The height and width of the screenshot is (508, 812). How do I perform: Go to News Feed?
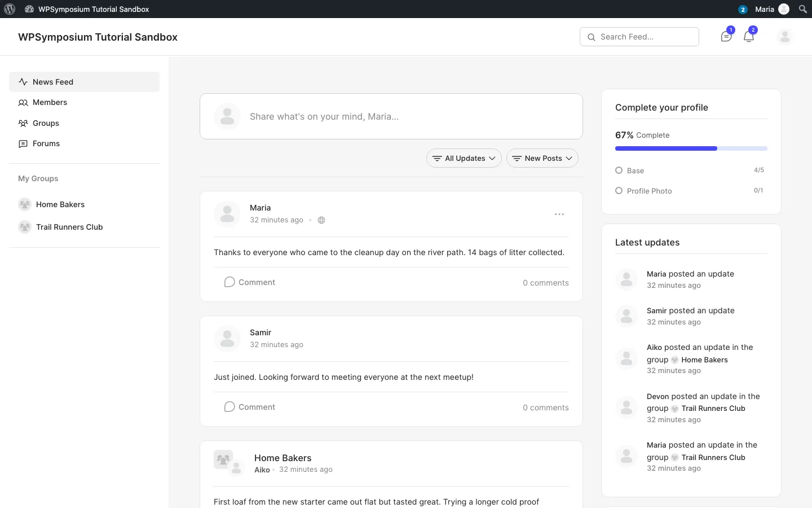coord(84,82)
